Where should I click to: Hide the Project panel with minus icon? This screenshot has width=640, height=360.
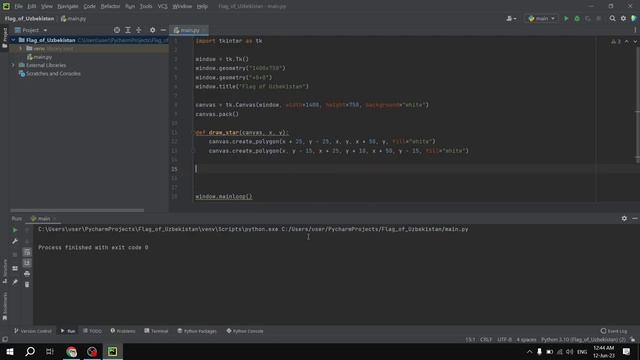tap(163, 30)
